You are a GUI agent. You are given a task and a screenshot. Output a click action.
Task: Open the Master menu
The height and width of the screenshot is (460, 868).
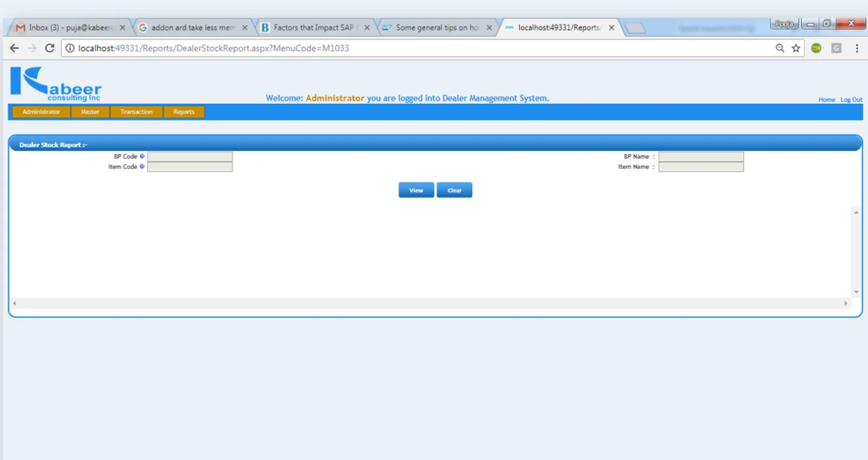[90, 112]
